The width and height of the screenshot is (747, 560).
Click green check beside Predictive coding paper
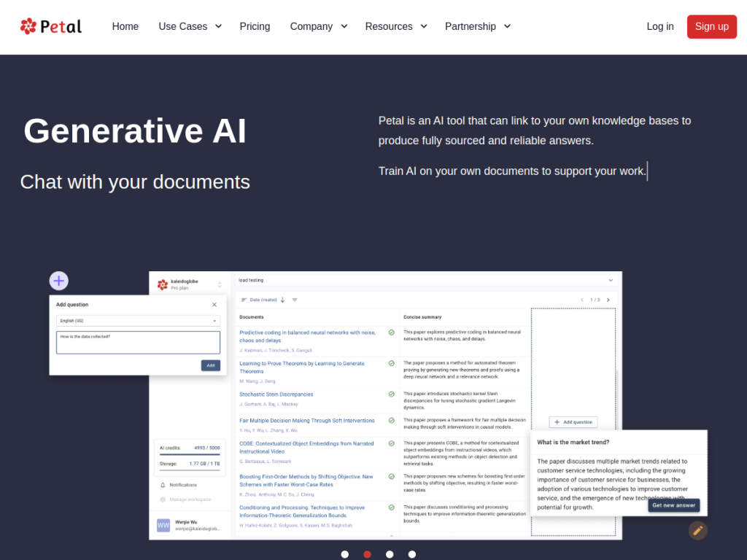392,332
